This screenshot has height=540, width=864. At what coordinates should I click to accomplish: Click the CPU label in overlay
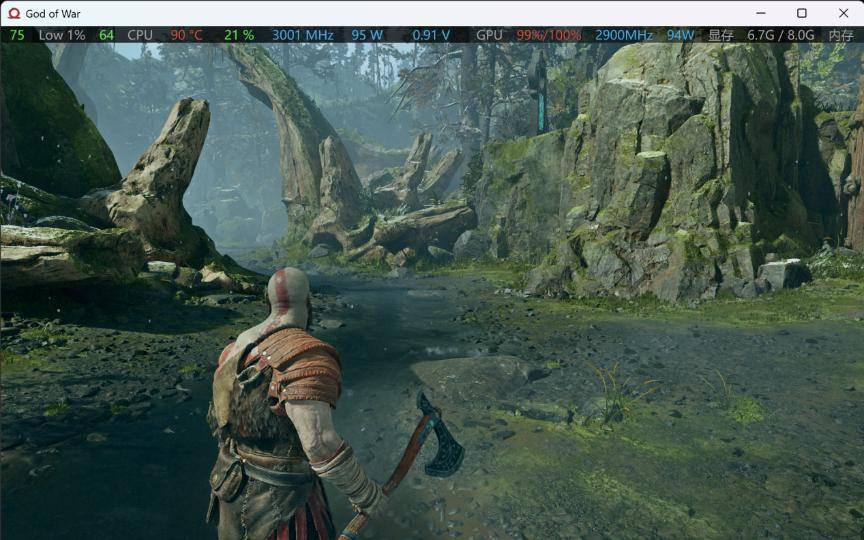tap(140, 35)
